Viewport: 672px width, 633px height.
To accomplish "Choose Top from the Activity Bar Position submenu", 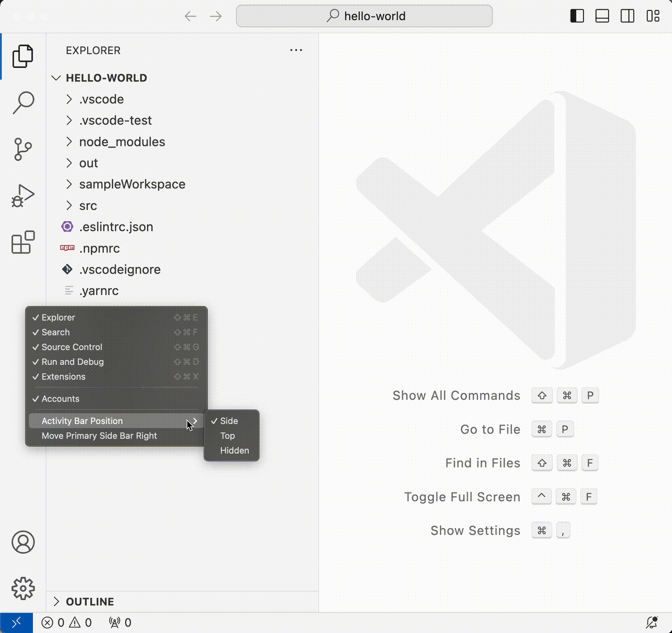I will point(228,436).
